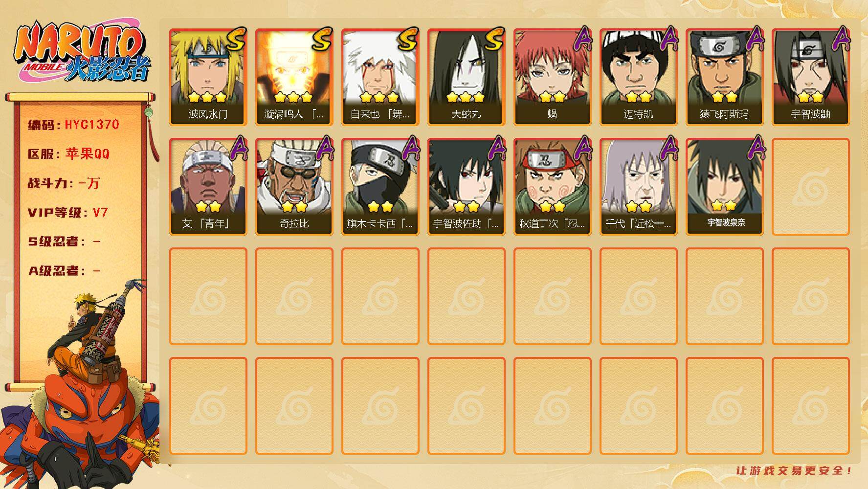Select the 蝎 red-haired ninja card

(x=552, y=77)
